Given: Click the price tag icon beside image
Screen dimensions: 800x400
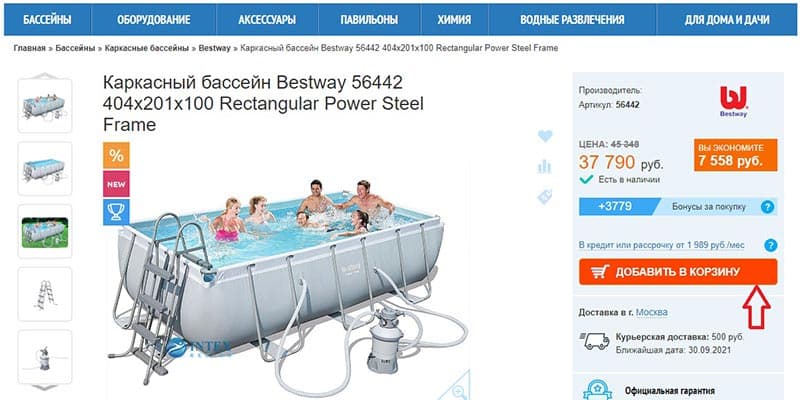Looking at the screenshot, I should 545,197.
